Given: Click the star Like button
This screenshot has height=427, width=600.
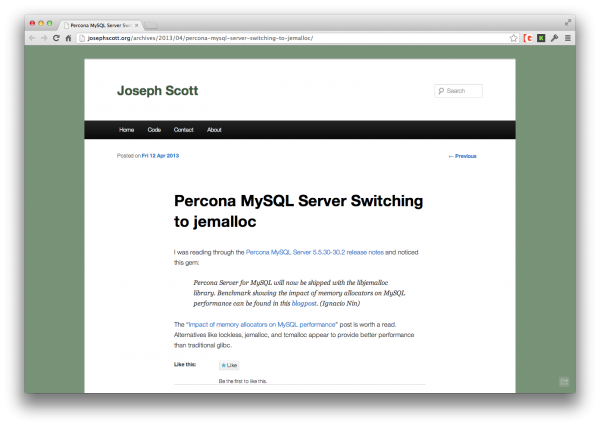Looking at the screenshot, I should coord(229,365).
